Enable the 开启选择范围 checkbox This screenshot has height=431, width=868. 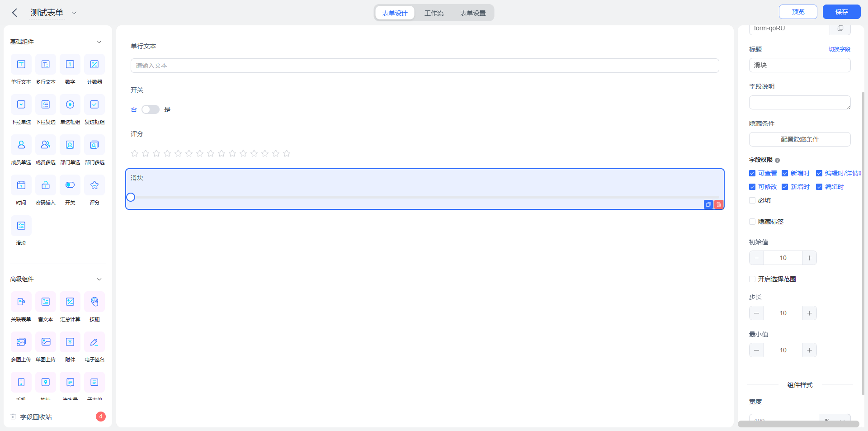(752, 279)
